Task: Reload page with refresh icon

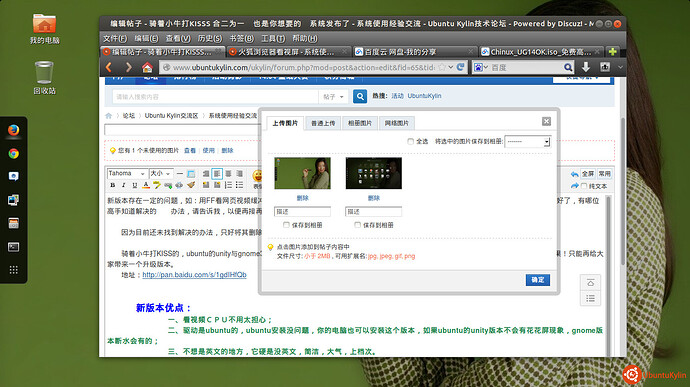Action: click(x=460, y=67)
